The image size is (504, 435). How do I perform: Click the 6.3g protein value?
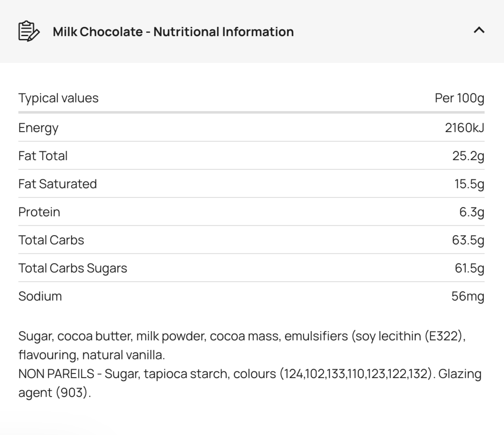472,212
